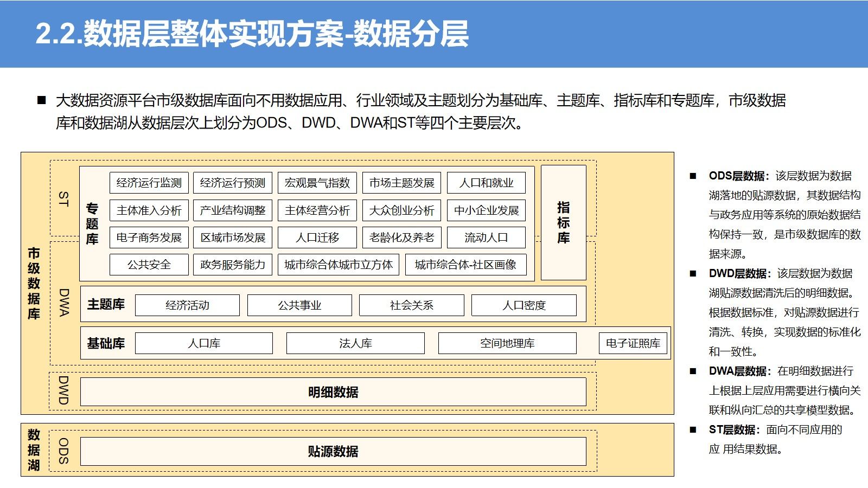Select the 空间地理库 box
The height and width of the screenshot is (488, 868).
pos(507,343)
